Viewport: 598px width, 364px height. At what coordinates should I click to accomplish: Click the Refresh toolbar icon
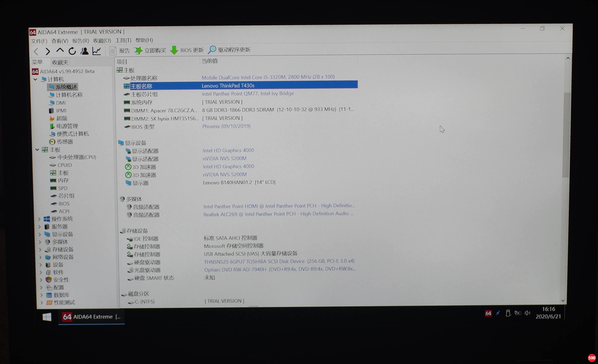click(x=72, y=51)
